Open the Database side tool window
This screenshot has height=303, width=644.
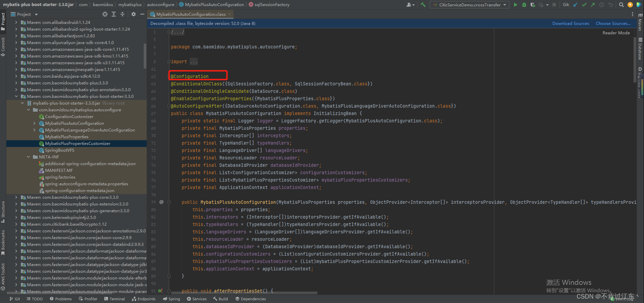point(640,48)
